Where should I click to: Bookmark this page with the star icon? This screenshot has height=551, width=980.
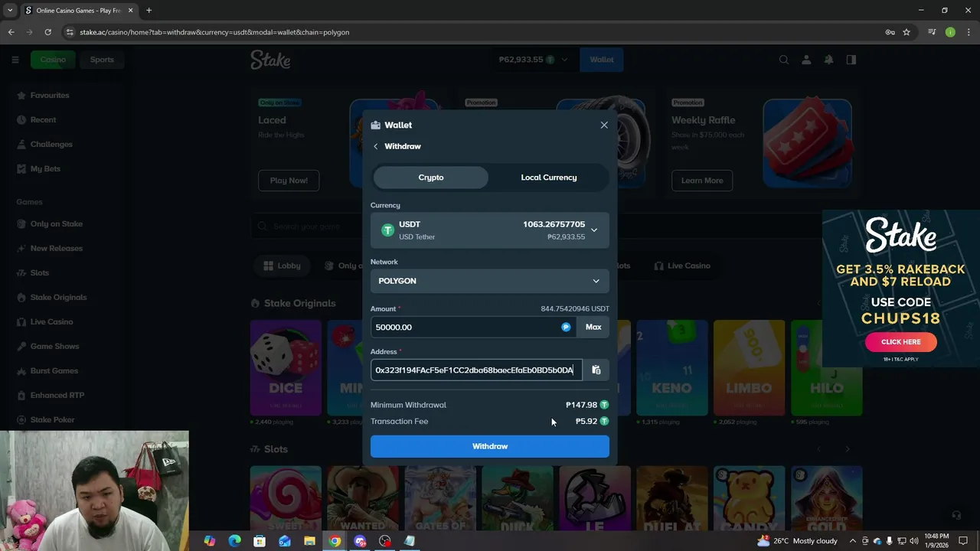tap(906, 32)
